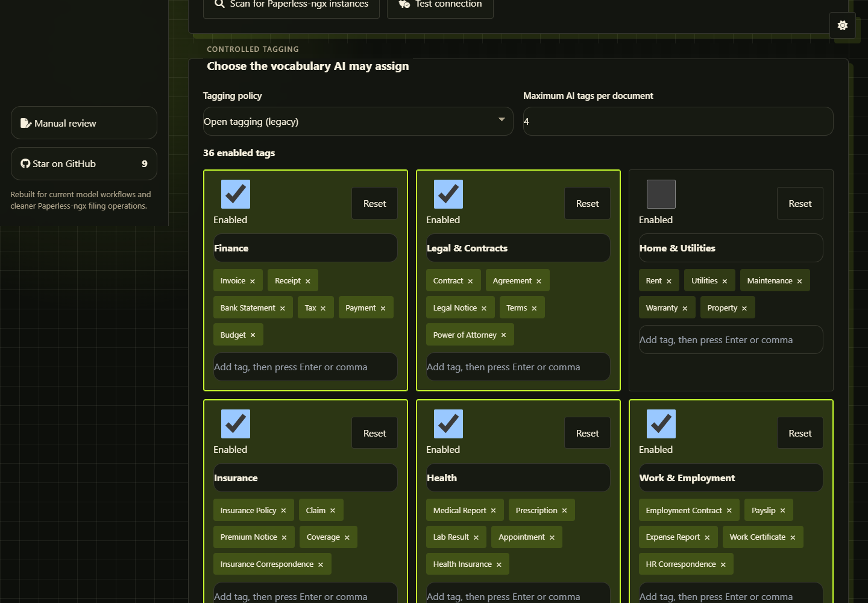Remove the Coverage tag
The height and width of the screenshot is (603, 868).
point(347,538)
